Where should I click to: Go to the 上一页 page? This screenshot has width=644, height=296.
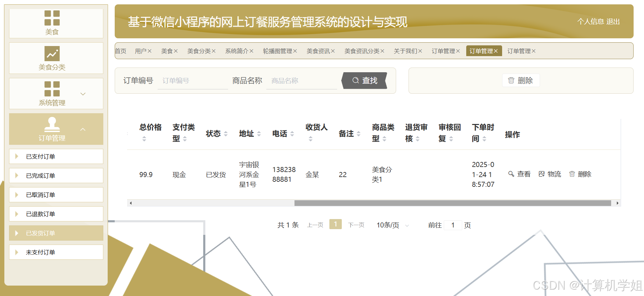tap(315, 225)
